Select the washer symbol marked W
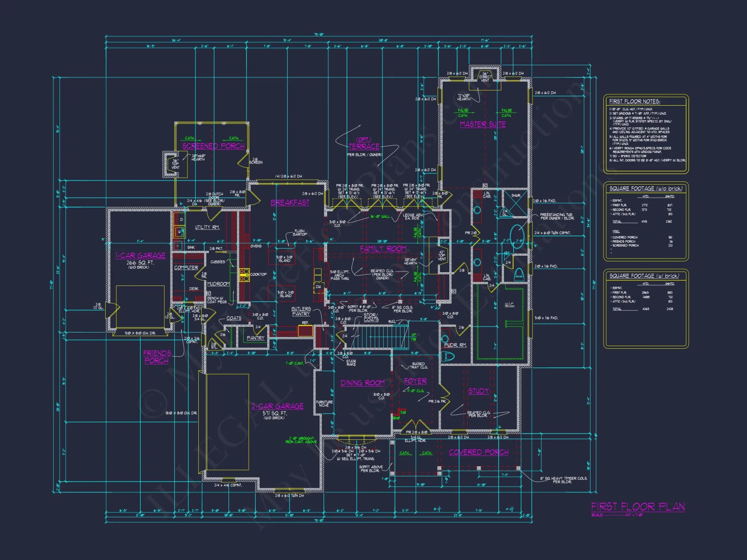Viewport: 747px width, 560px height. pyautogui.click(x=180, y=232)
